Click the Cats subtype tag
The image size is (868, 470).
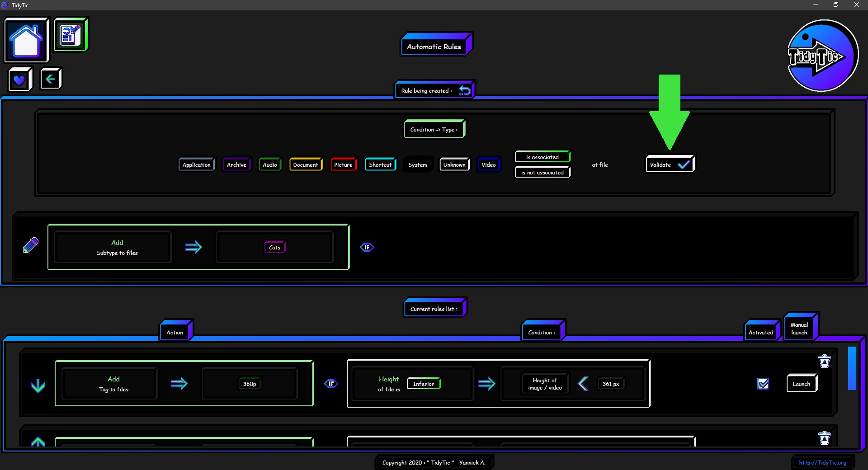[275, 247]
